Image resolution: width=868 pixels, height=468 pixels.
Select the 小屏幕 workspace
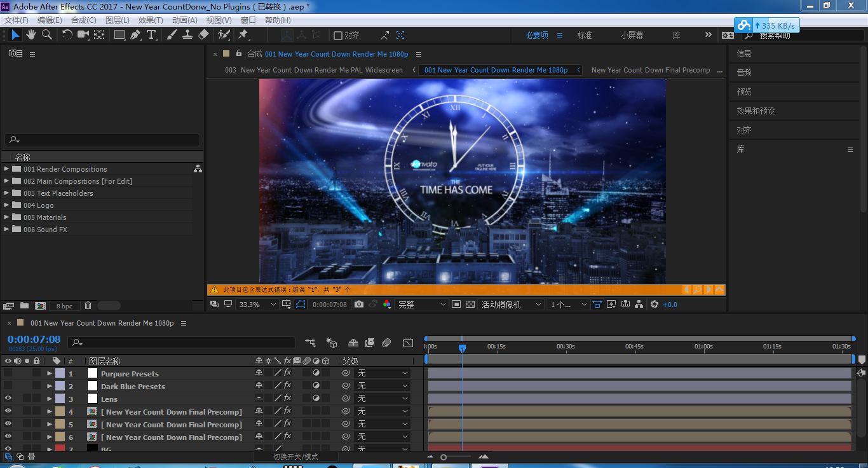pyautogui.click(x=632, y=36)
